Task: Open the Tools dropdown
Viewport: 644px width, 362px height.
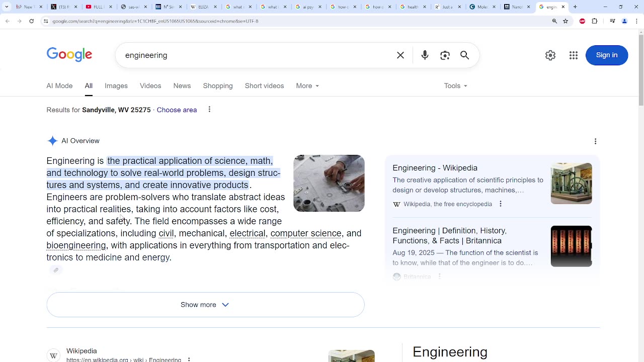Action: (x=456, y=86)
